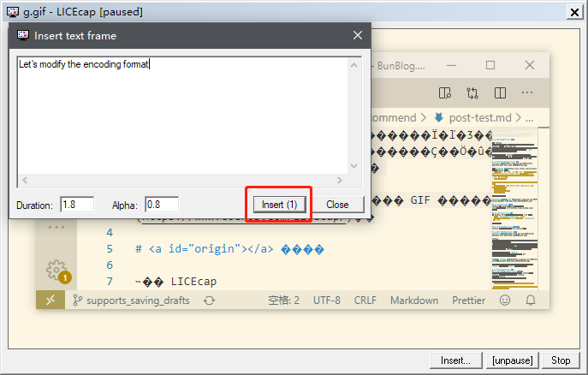Click the smiley feedback icon
This screenshot has height=375, width=588.
coord(505,301)
